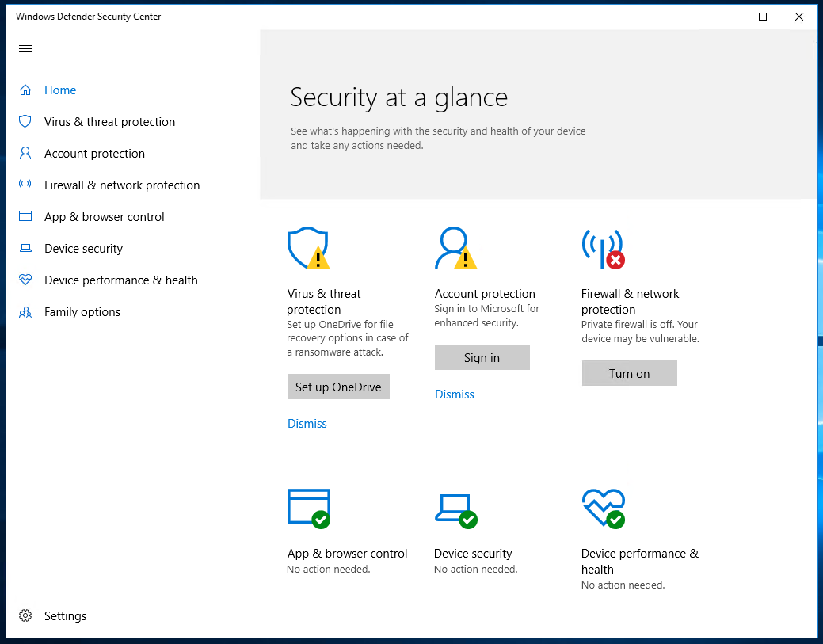This screenshot has height=644, width=823.
Task: Navigate to Firewall & network protection in sidebar
Action: pos(122,185)
